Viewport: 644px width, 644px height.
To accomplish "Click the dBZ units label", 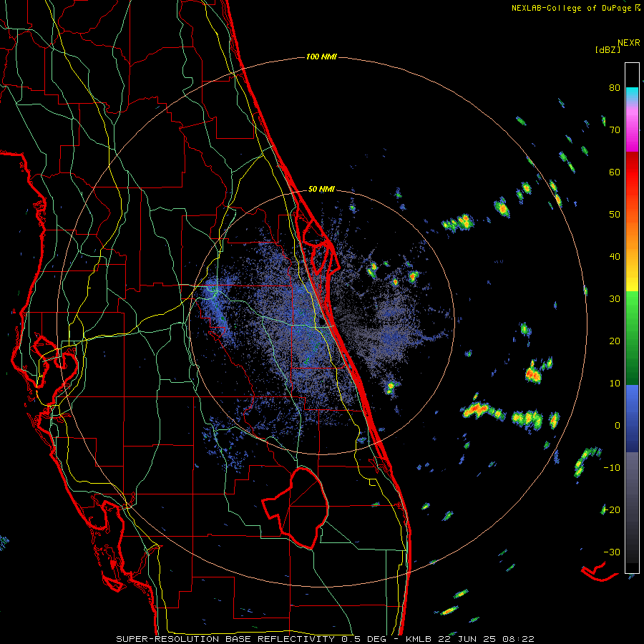I will pyautogui.click(x=608, y=50).
